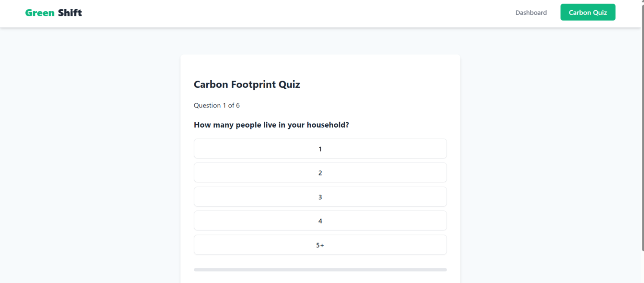
Task: Click white space below the 5+ option
Action: [x=320, y=261]
